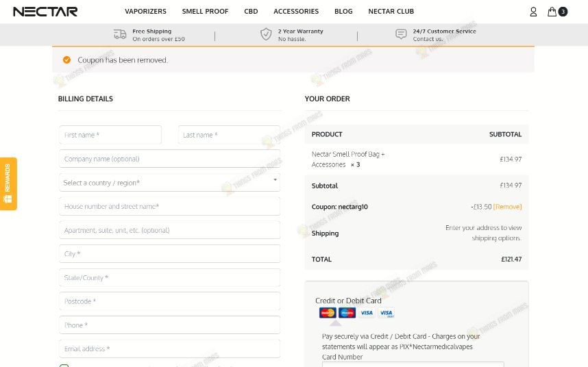Viewport: 588px width, 367px height.
Task: Select the first Visa card icon
Action: (367, 313)
